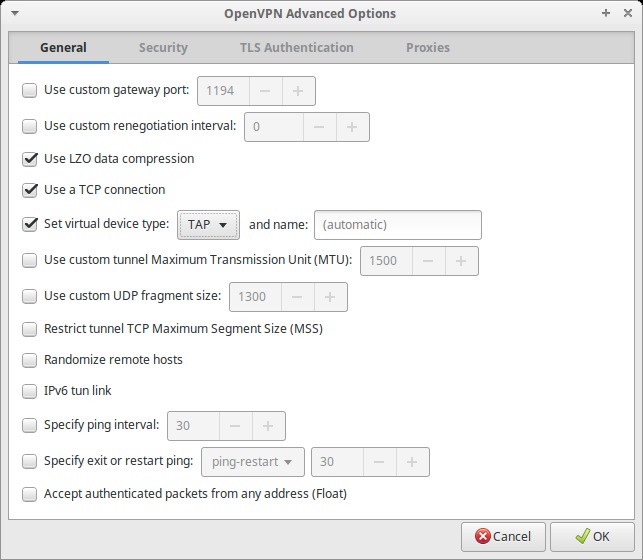Increase the UDP fragment size
643x560 pixels.
click(x=331, y=297)
